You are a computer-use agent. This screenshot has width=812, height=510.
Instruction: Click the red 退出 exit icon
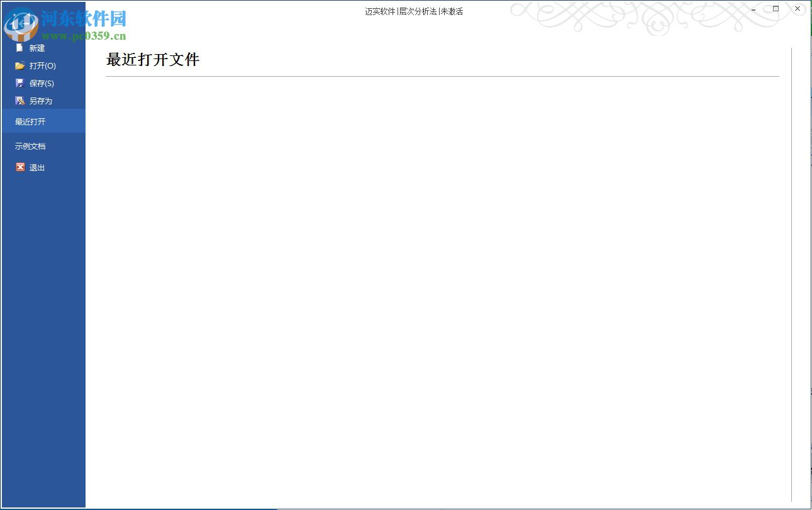[21, 167]
